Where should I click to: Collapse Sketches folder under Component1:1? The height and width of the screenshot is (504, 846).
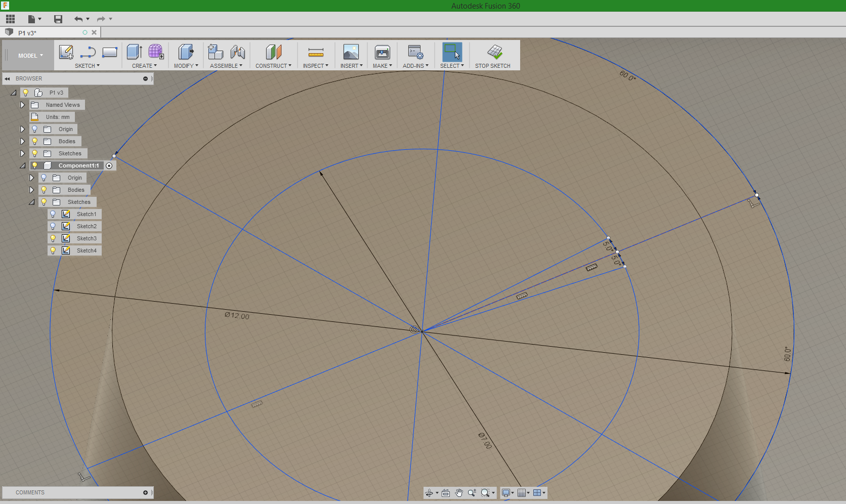(31, 202)
